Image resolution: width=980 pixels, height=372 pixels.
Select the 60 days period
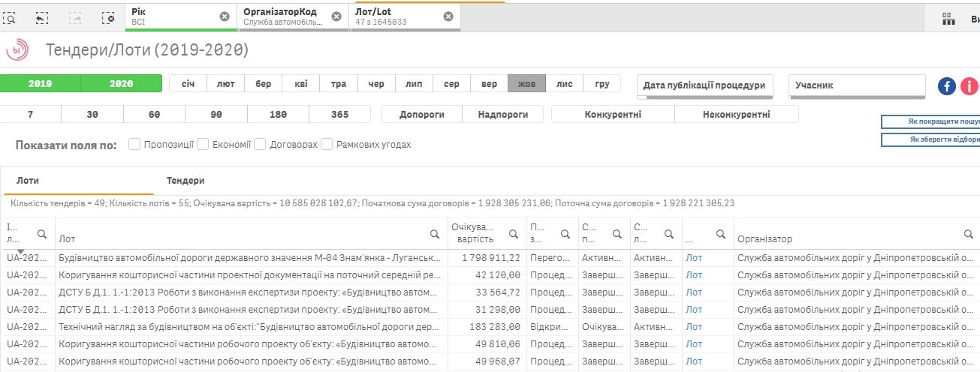155,115
